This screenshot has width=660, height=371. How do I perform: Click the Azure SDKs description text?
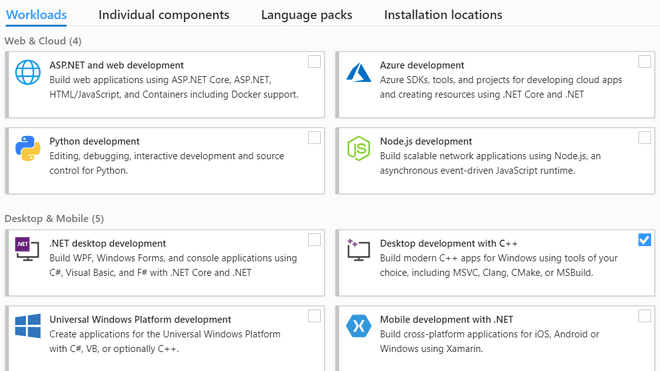click(x=501, y=87)
